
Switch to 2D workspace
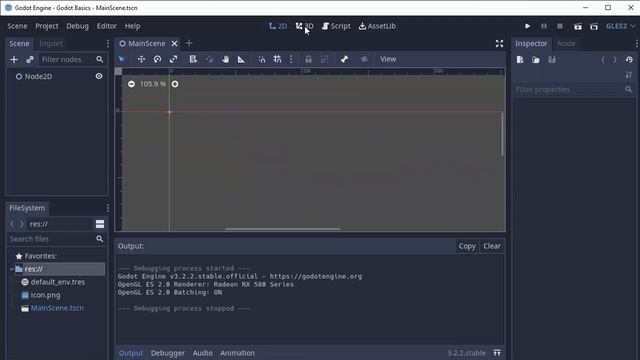pyautogui.click(x=278, y=26)
